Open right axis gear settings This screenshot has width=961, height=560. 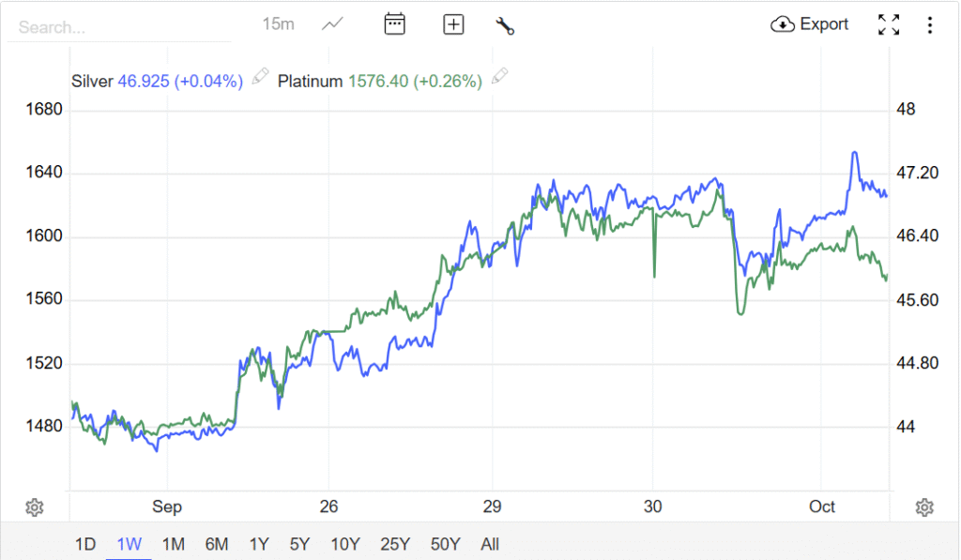click(x=924, y=507)
